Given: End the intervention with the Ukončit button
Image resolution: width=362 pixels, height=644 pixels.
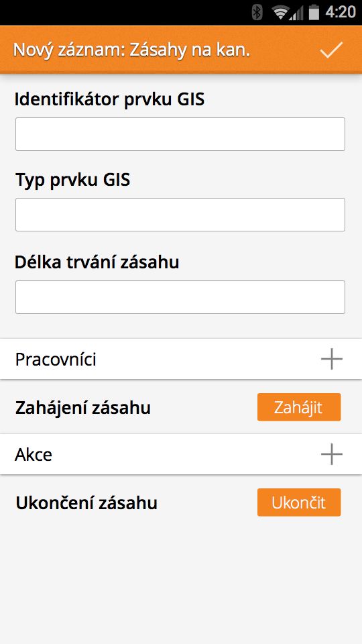Looking at the screenshot, I should [299, 502].
